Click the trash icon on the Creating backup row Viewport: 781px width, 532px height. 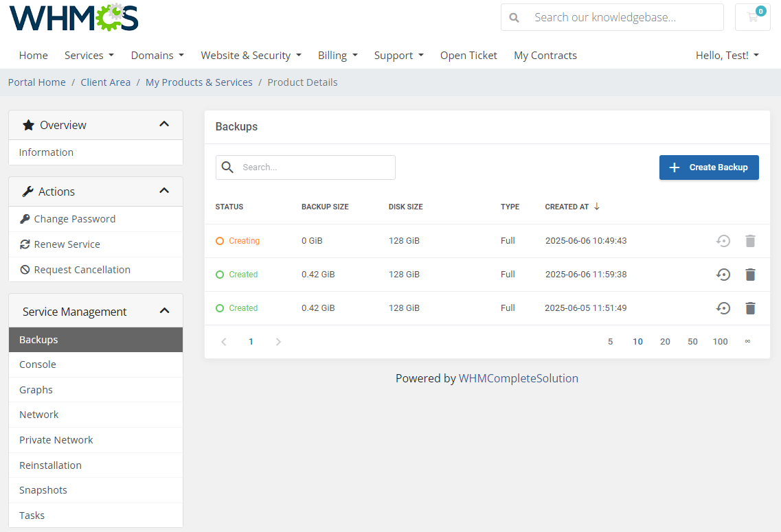coord(750,241)
